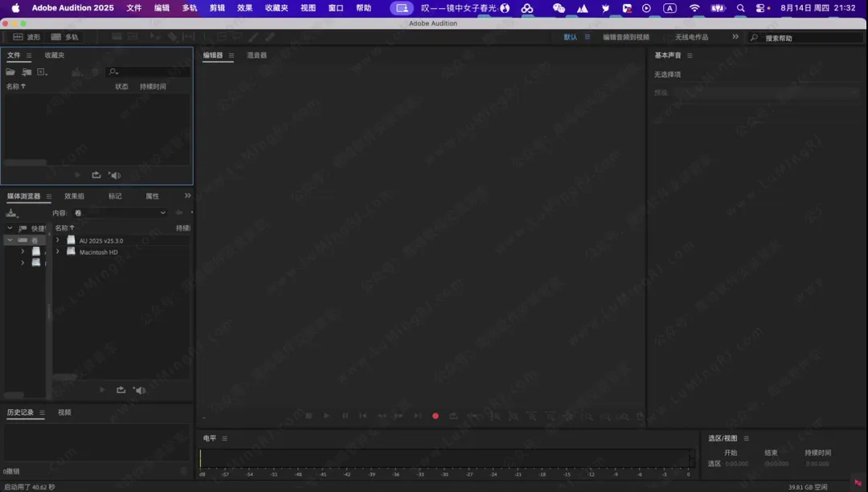
Task: Click the import file icon in Files panel
Action: coord(27,72)
